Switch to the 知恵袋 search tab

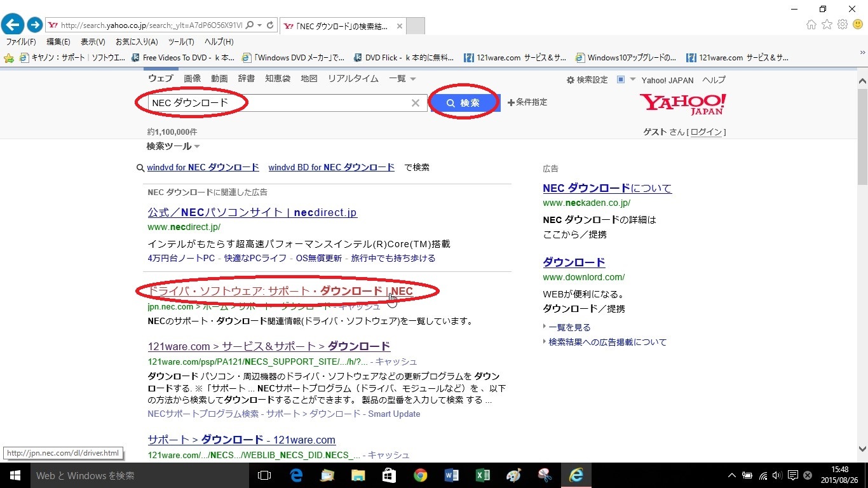pyautogui.click(x=278, y=79)
